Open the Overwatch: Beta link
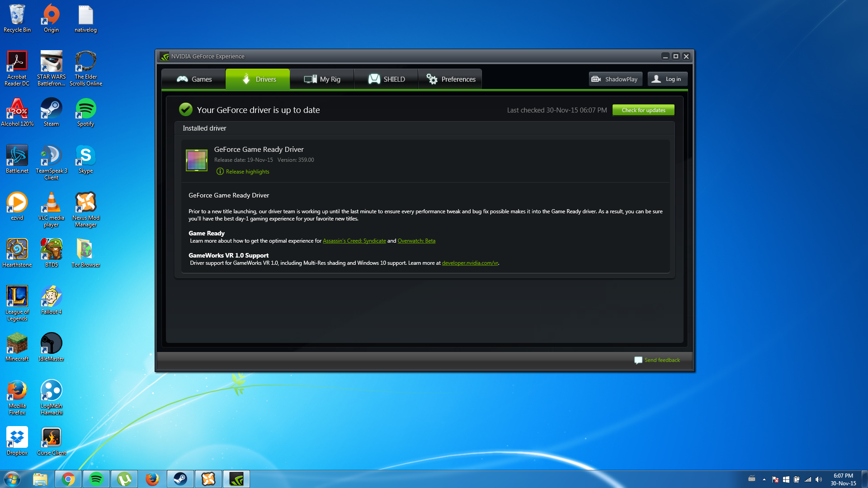This screenshot has height=488, width=868. [416, 241]
